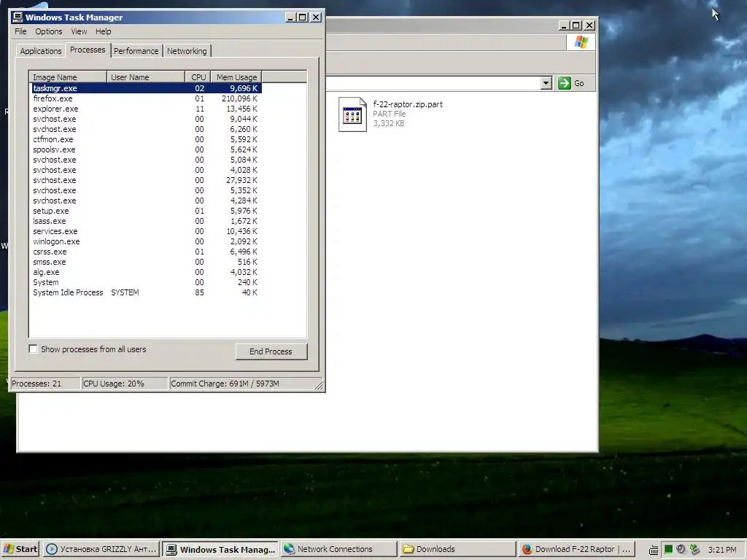Select the winlogon.exe process row
Viewport: 747px width, 560px height.
coord(146,241)
